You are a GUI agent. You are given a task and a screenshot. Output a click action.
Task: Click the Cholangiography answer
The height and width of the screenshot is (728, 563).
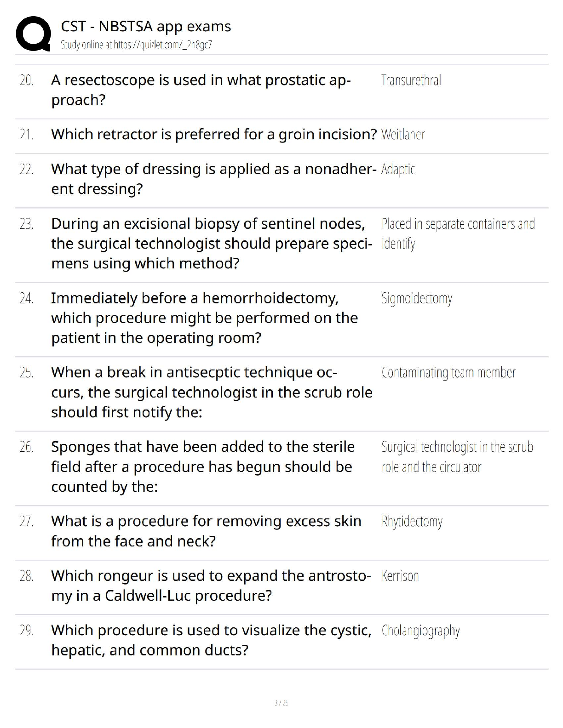click(420, 631)
